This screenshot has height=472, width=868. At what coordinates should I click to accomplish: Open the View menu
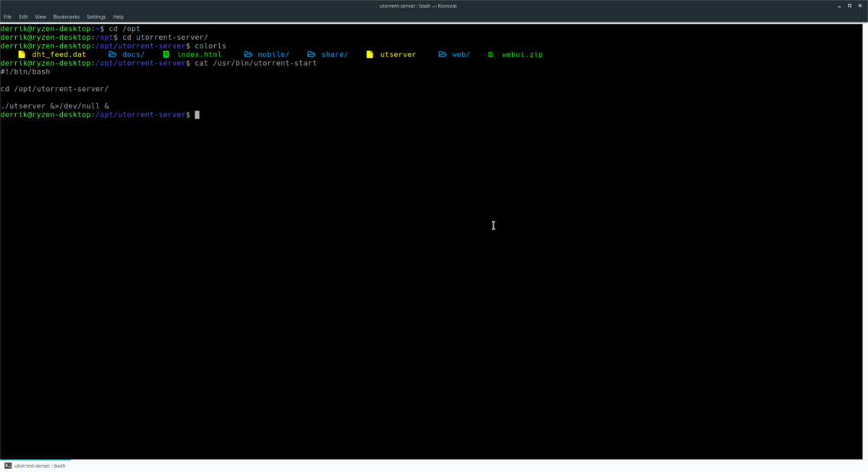41,17
